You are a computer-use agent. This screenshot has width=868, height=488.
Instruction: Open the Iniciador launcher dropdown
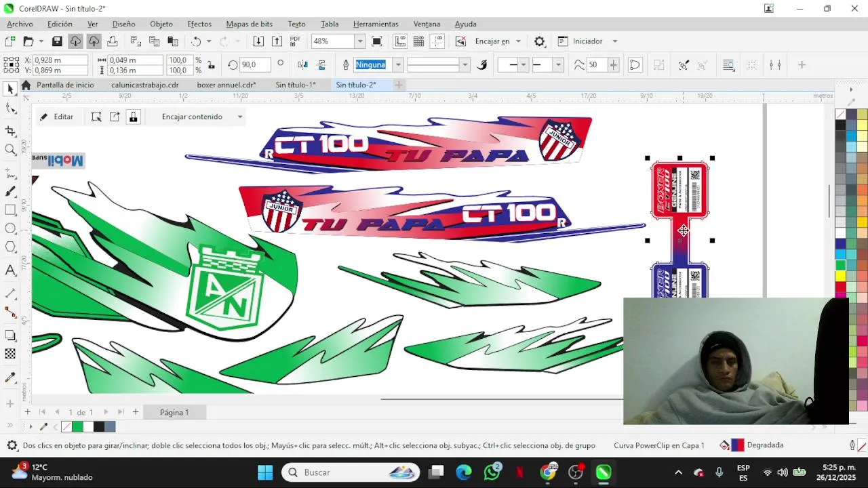[x=615, y=41]
